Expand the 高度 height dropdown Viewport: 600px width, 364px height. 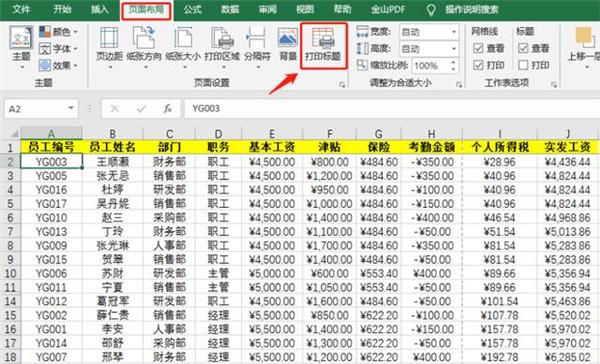point(453,49)
